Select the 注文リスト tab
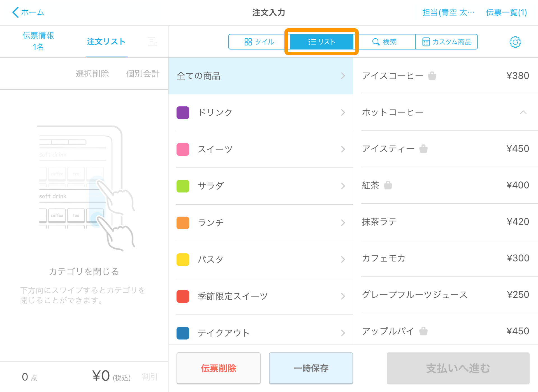The width and height of the screenshot is (538, 392). pos(106,42)
